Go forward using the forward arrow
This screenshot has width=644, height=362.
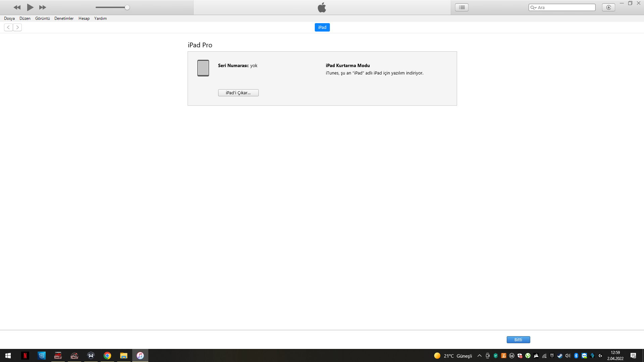(x=17, y=28)
